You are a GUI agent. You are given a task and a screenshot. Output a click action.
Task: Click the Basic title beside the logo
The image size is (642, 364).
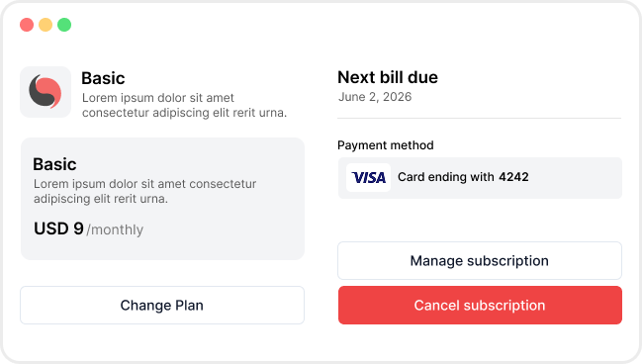[103, 78]
